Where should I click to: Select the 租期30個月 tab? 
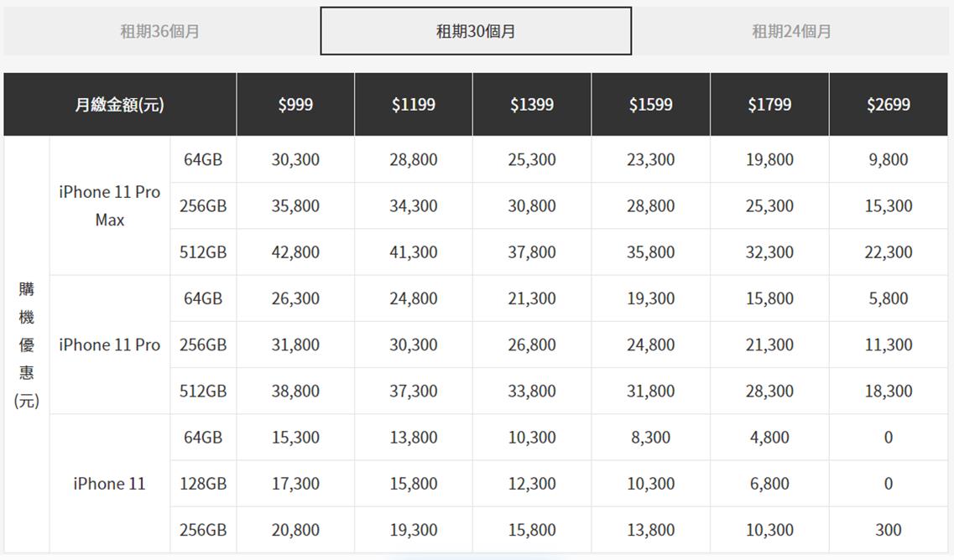pyautogui.click(x=476, y=32)
